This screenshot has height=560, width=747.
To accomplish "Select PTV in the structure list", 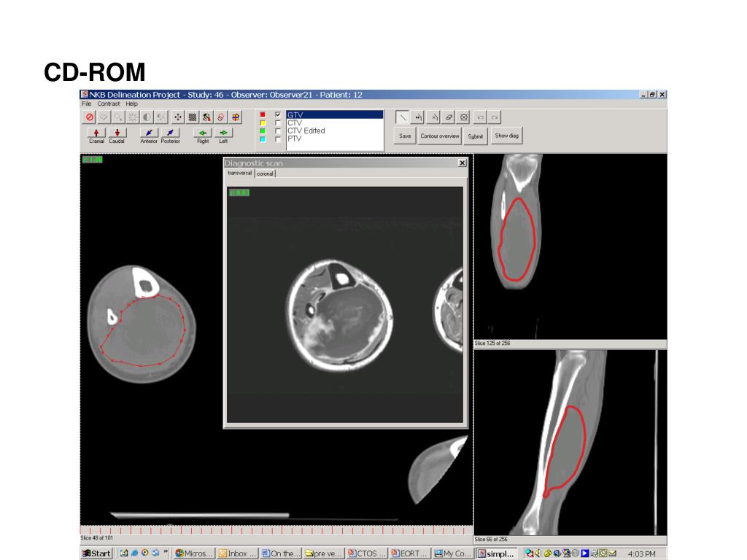I will coord(335,139).
